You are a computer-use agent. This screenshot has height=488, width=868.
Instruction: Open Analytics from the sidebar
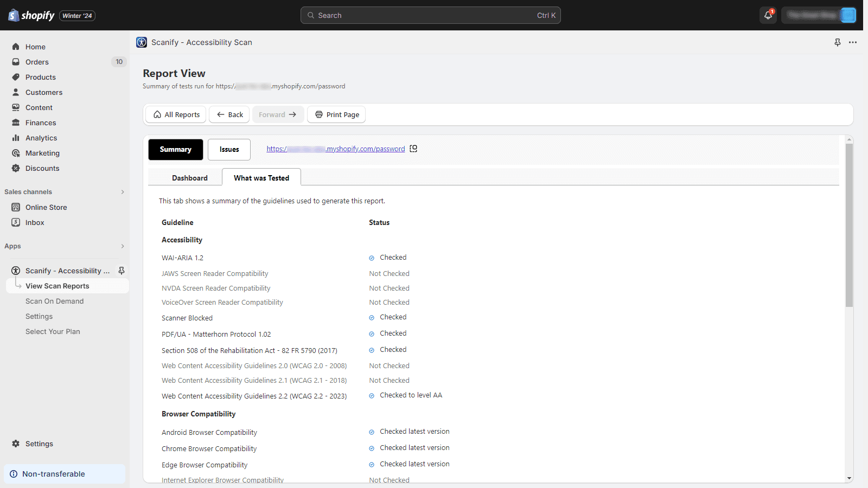(x=41, y=138)
